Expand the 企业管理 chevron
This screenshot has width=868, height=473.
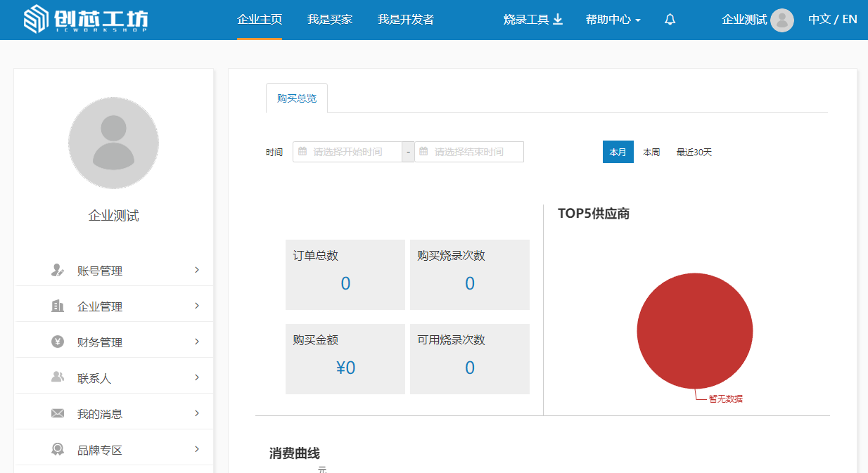pyautogui.click(x=197, y=306)
